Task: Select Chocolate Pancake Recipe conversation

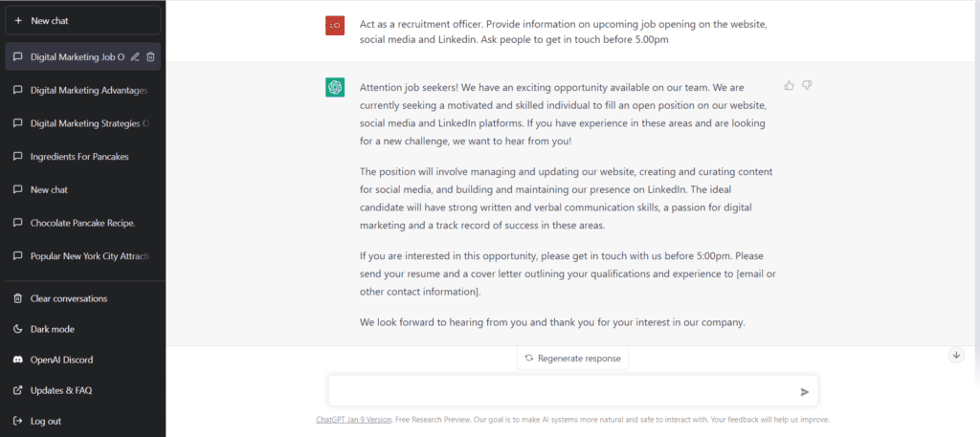Action: coord(82,223)
